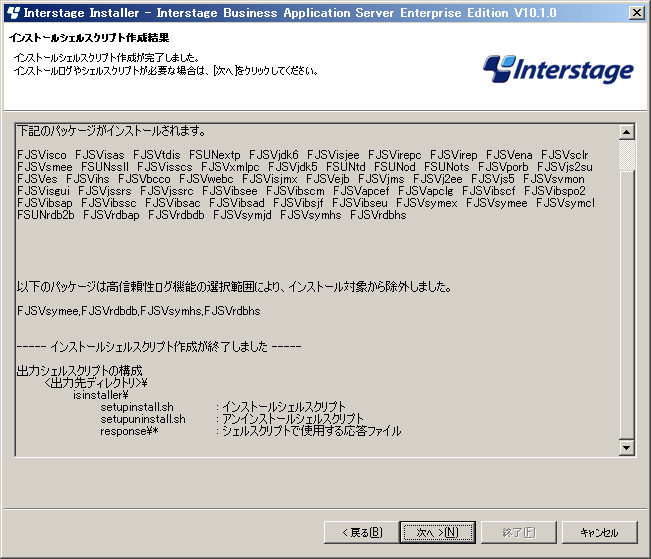The image size is (651, 559).
Task: Click the FJSVisgui package name
Action: pyautogui.click(x=44, y=191)
